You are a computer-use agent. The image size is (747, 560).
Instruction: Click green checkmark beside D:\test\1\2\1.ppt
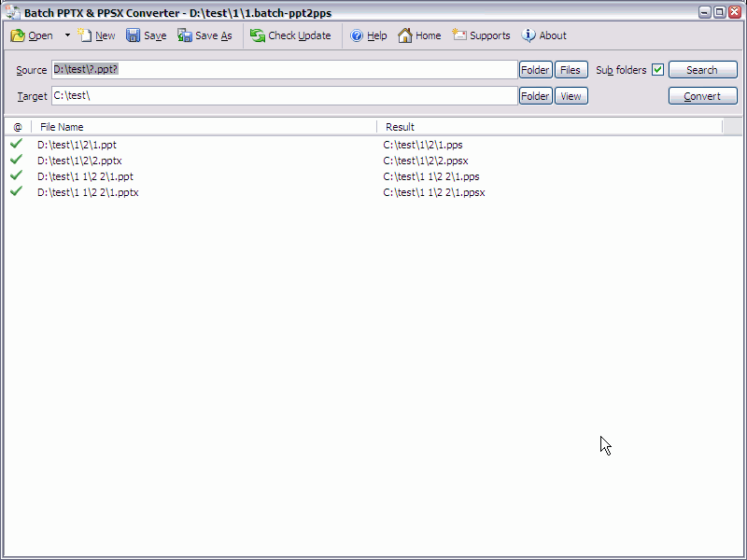pyautogui.click(x=16, y=143)
